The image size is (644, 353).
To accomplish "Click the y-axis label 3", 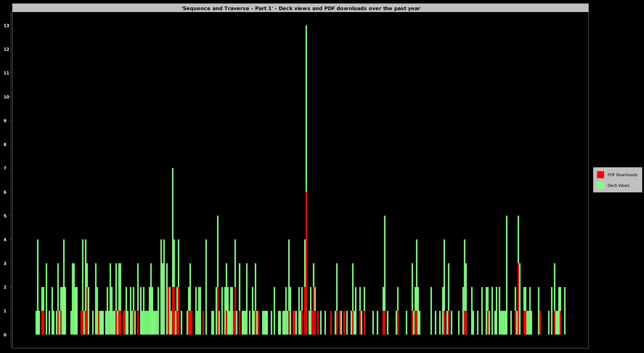I will tap(5, 263).
